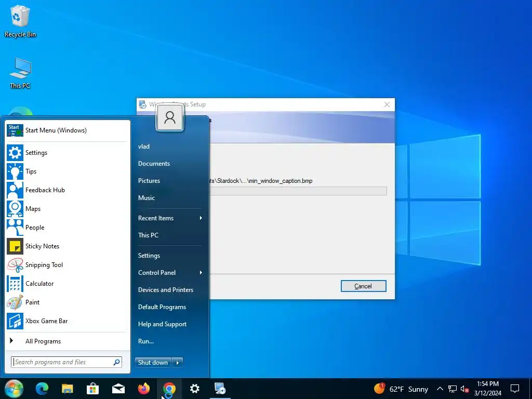Open the People app icon

pyautogui.click(x=15, y=228)
